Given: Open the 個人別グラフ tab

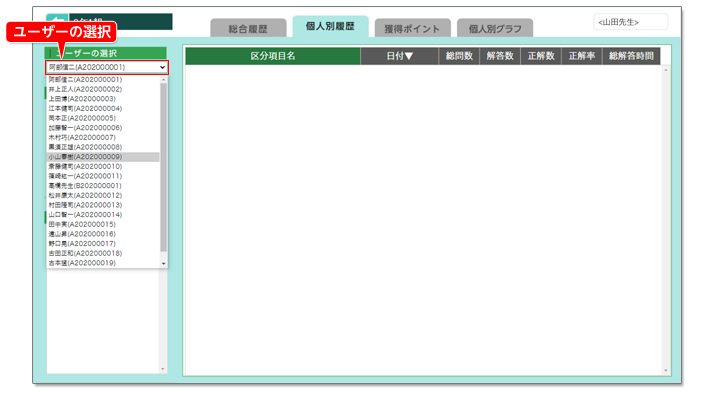Looking at the screenshot, I should tap(495, 28).
